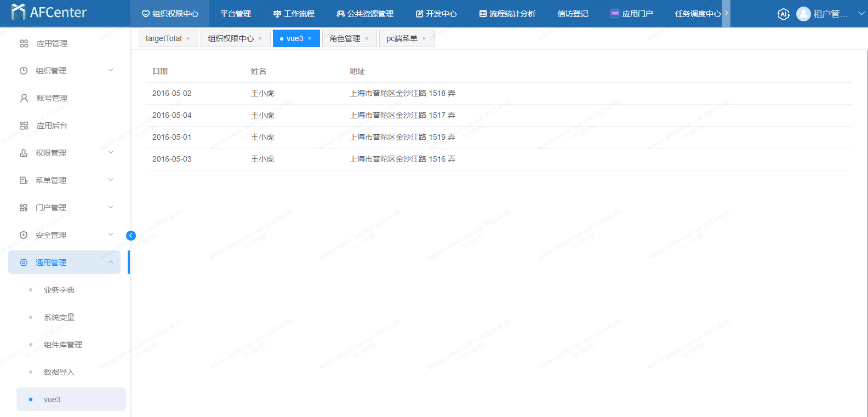
Task: Close the targetTotal tab
Action: [188, 38]
